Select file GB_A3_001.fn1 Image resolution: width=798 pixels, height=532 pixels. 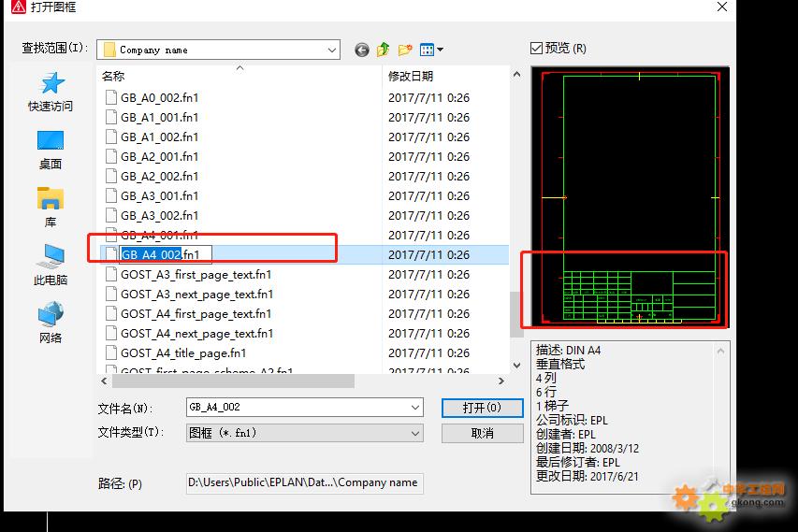pyautogui.click(x=159, y=196)
